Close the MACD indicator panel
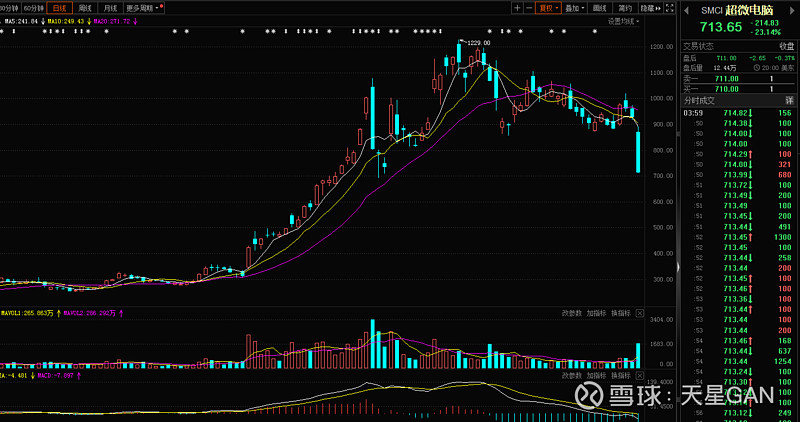The image size is (800, 422). tap(640, 376)
